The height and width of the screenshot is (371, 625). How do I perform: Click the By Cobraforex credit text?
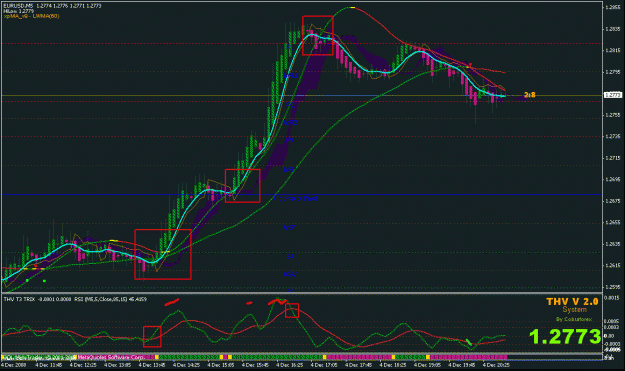574,319
